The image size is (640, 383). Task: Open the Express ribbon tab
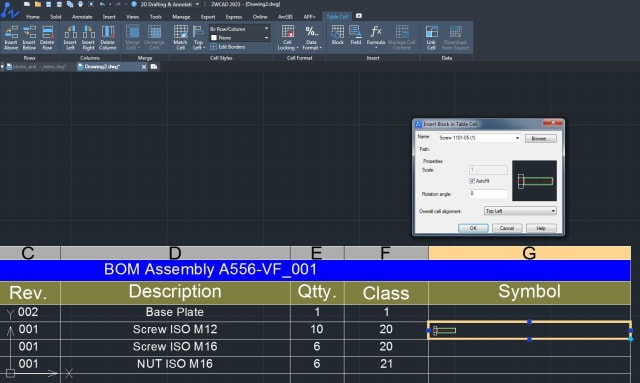[234, 17]
